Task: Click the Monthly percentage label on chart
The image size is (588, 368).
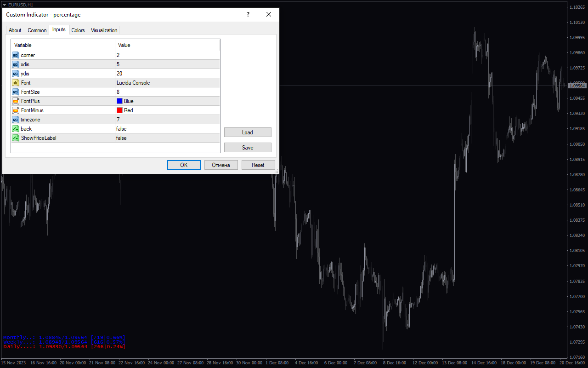Action: click(64, 338)
